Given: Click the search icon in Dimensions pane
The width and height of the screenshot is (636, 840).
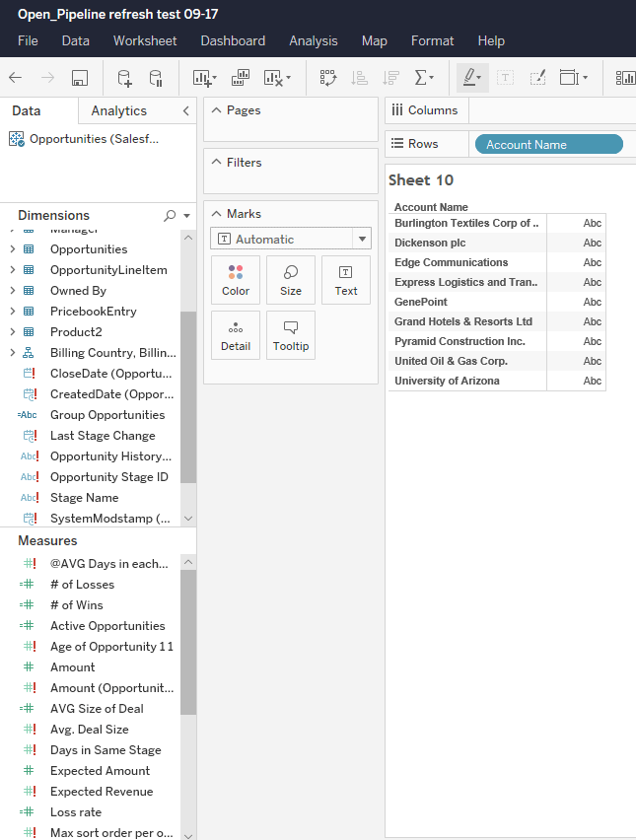Looking at the screenshot, I should (x=168, y=215).
